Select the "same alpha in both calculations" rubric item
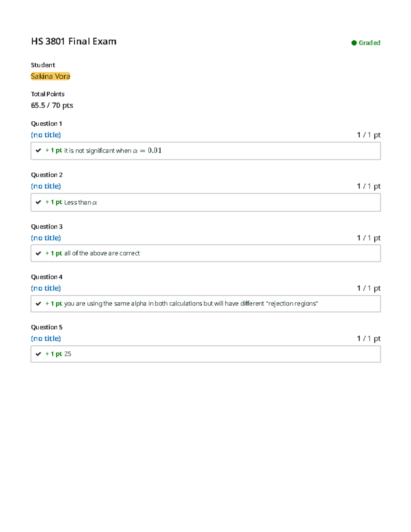Viewport: 411px width, 532px height. (x=191, y=304)
